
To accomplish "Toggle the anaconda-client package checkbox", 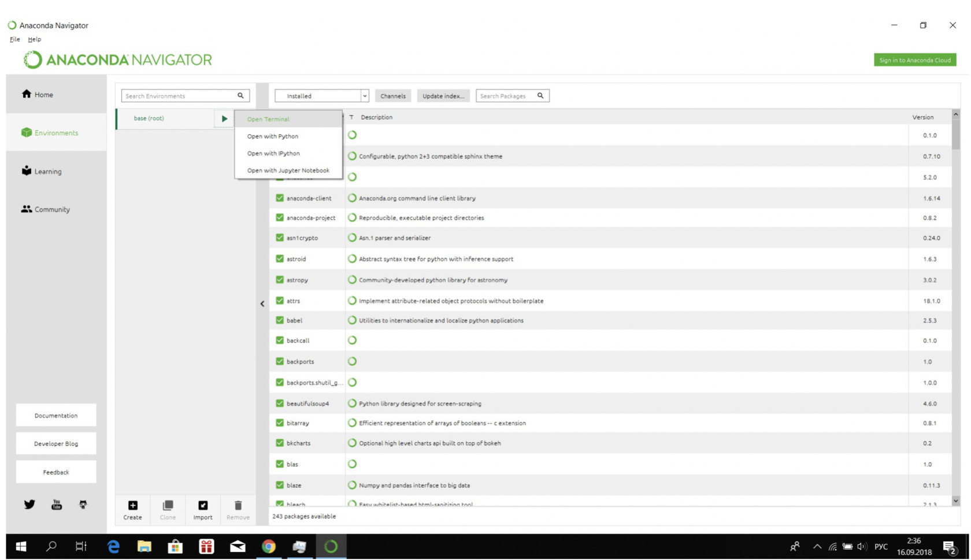I will click(280, 198).
